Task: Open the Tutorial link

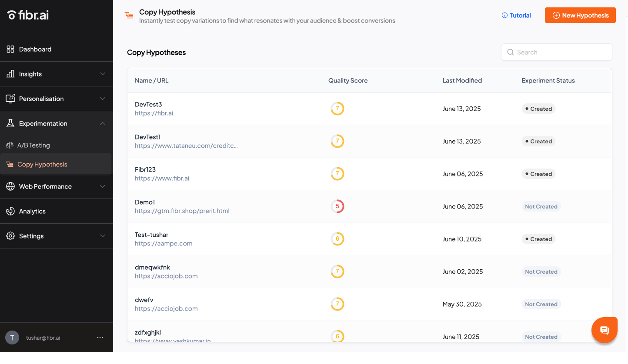Action: click(x=516, y=15)
